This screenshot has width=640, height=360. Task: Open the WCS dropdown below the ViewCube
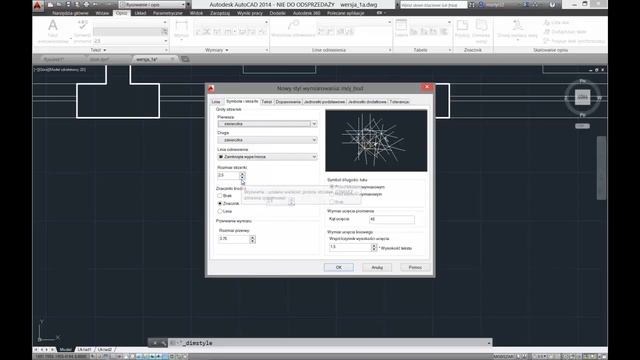tap(582, 126)
